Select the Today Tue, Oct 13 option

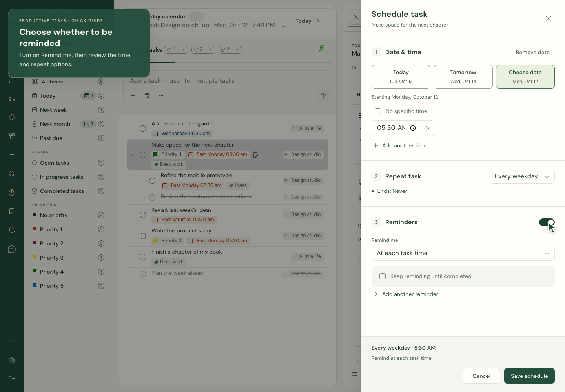click(401, 77)
